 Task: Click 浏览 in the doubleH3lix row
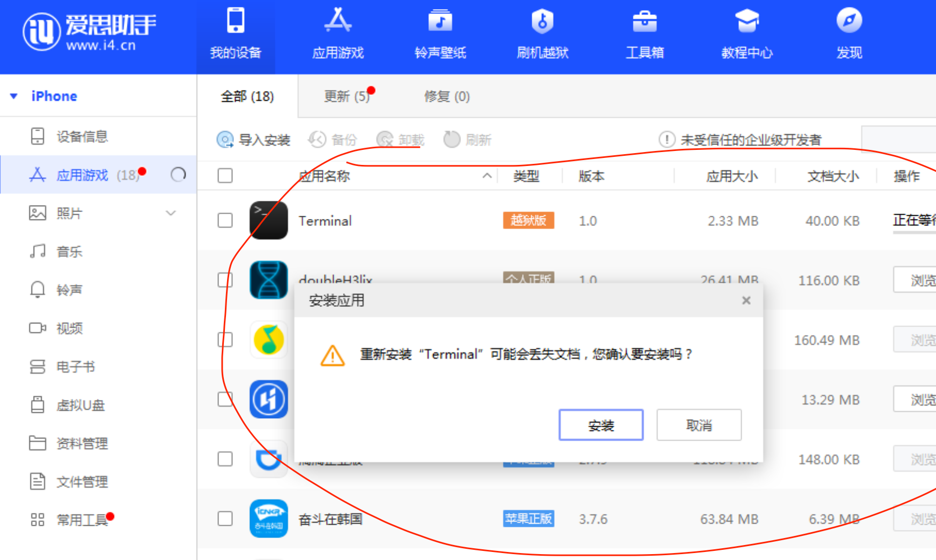pyautogui.click(x=915, y=280)
